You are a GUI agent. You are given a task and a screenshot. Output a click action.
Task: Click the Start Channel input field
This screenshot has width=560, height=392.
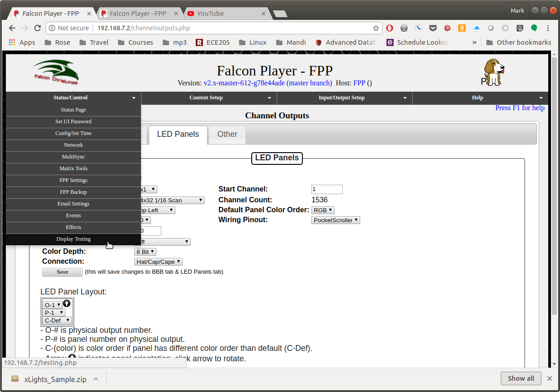(327, 189)
